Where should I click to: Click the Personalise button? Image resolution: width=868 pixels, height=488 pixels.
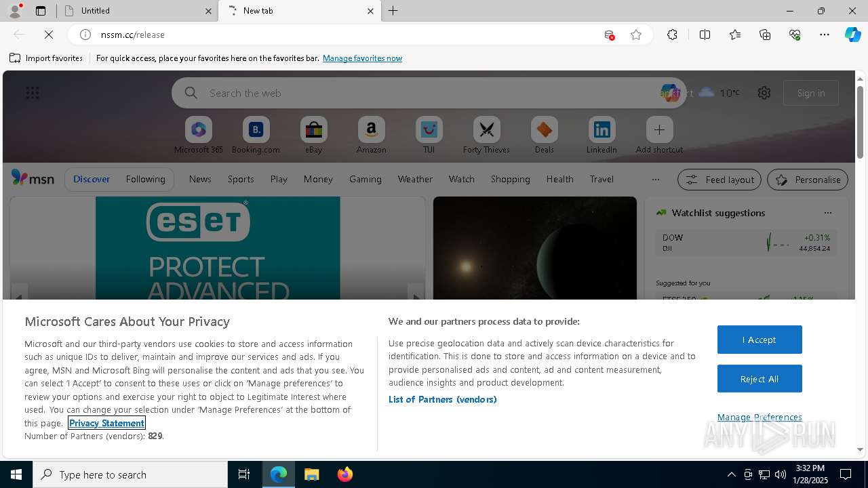[x=808, y=180]
